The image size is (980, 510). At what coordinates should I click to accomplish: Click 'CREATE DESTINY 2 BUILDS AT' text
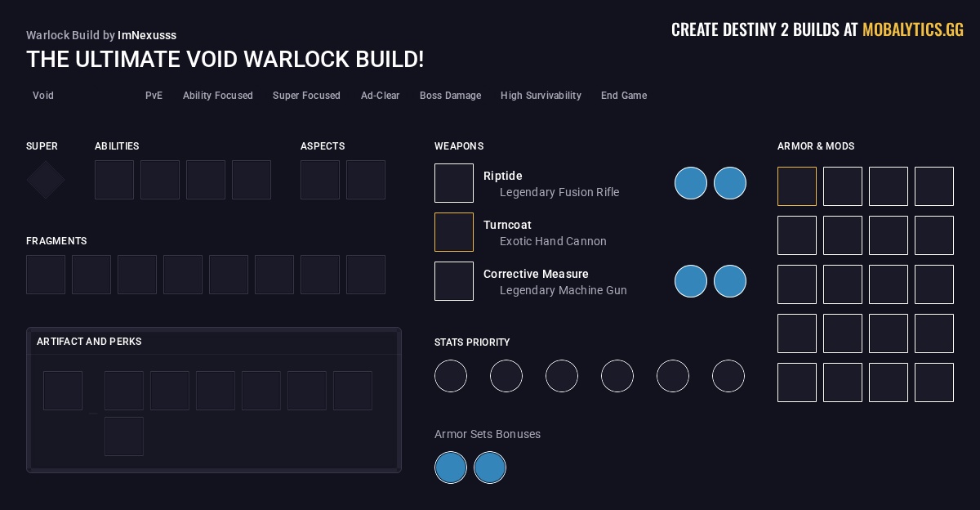tap(764, 30)
